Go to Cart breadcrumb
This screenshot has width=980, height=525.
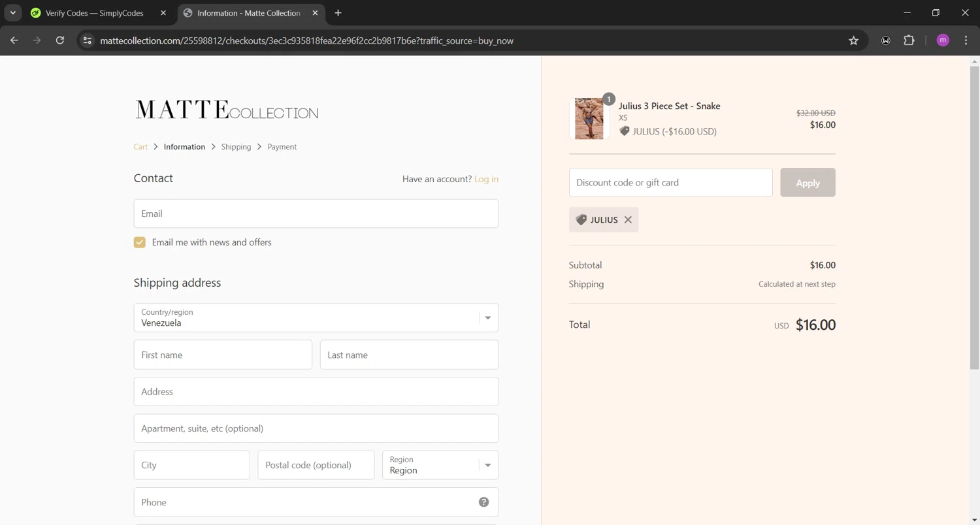pyautogui.click(x=140, y=147)
